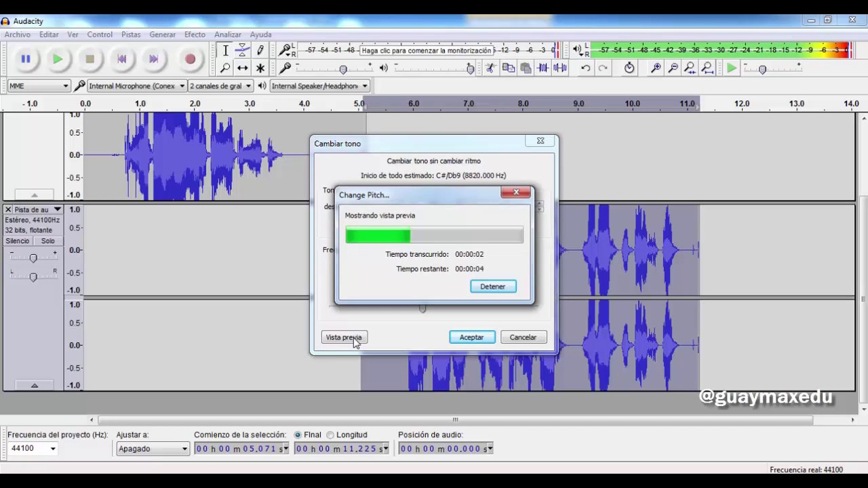Select the Zoom magnifier tool
Image resolution: width=868 pixels, height=488 pixels.
tap(225, 68)
